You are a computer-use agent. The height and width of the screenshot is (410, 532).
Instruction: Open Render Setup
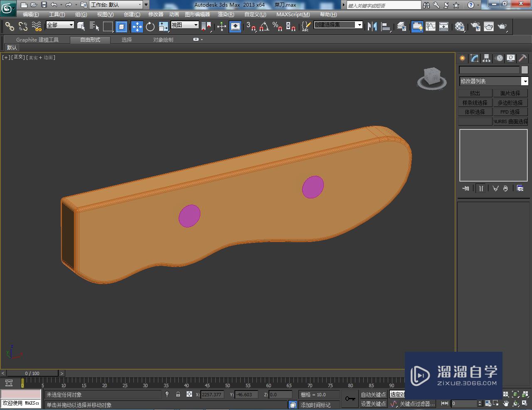[x=475, y=27]
